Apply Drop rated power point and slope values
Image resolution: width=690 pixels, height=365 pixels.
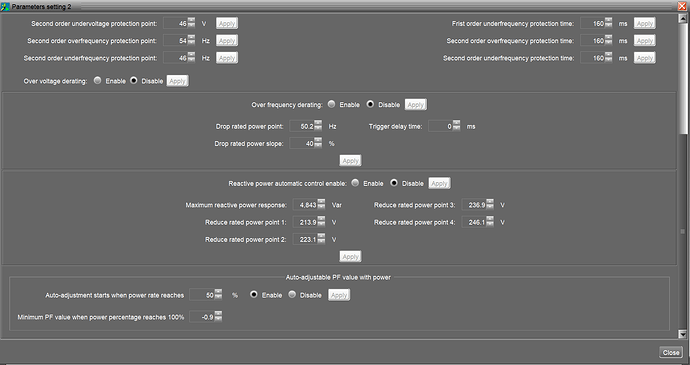[350, 161]
